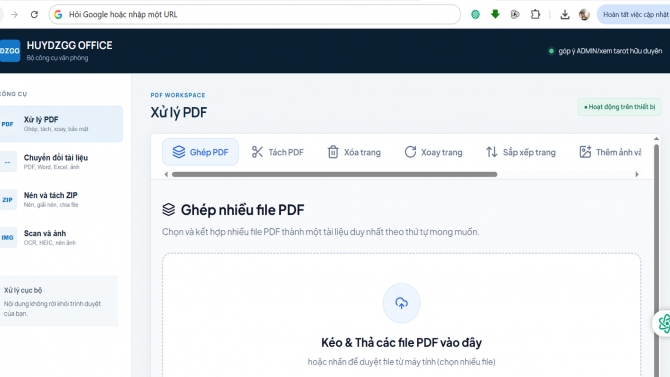Click the tab bar right scroll arrow
Screen dimensions: 670x377
[x=637, y=174]
